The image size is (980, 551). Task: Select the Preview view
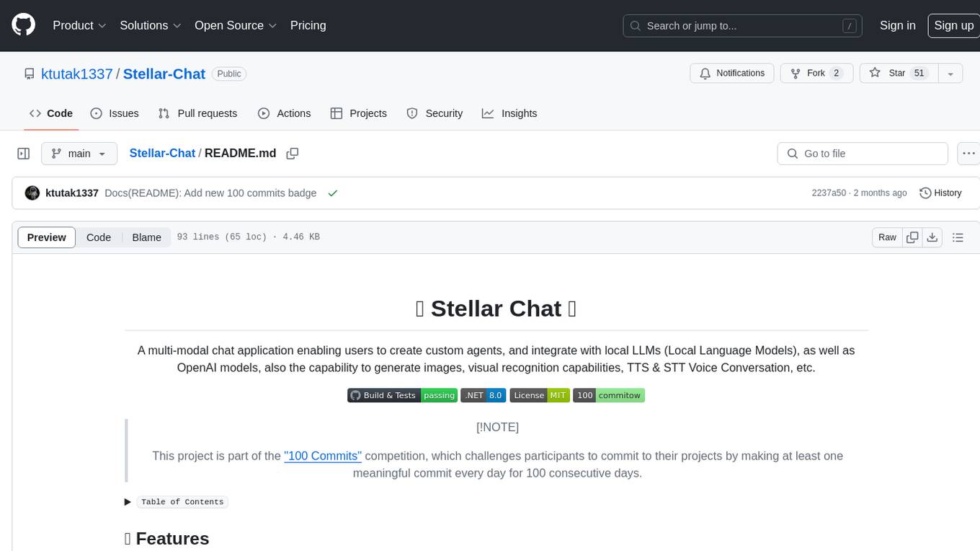47,237
